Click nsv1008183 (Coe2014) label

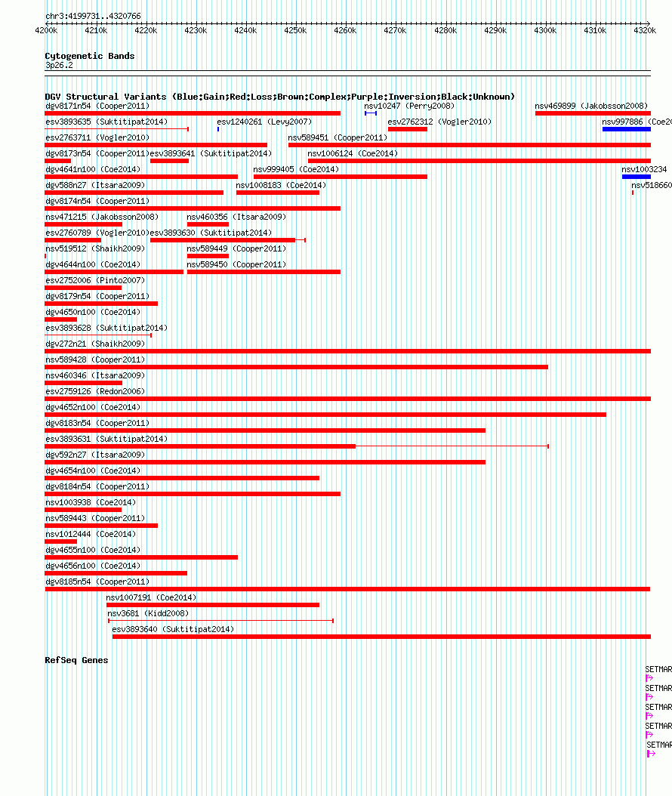[x=281, y=185]
